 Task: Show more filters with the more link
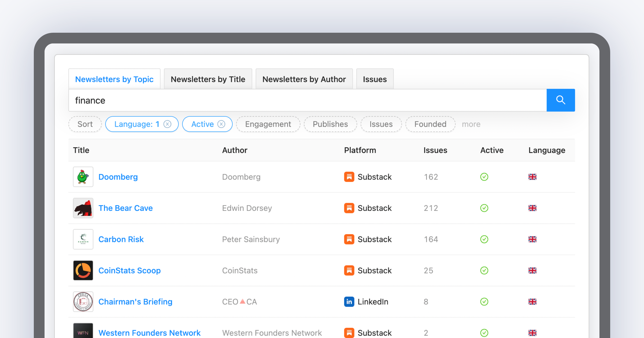[471, 124]
